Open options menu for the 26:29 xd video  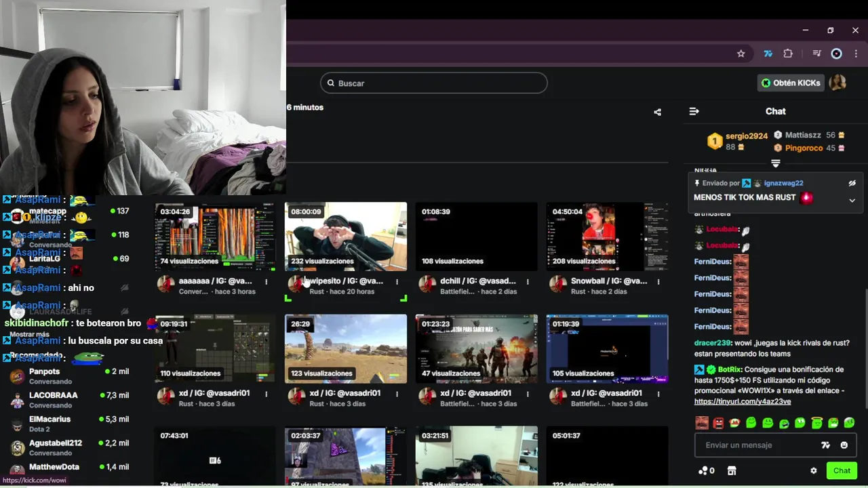click(397, 394)
